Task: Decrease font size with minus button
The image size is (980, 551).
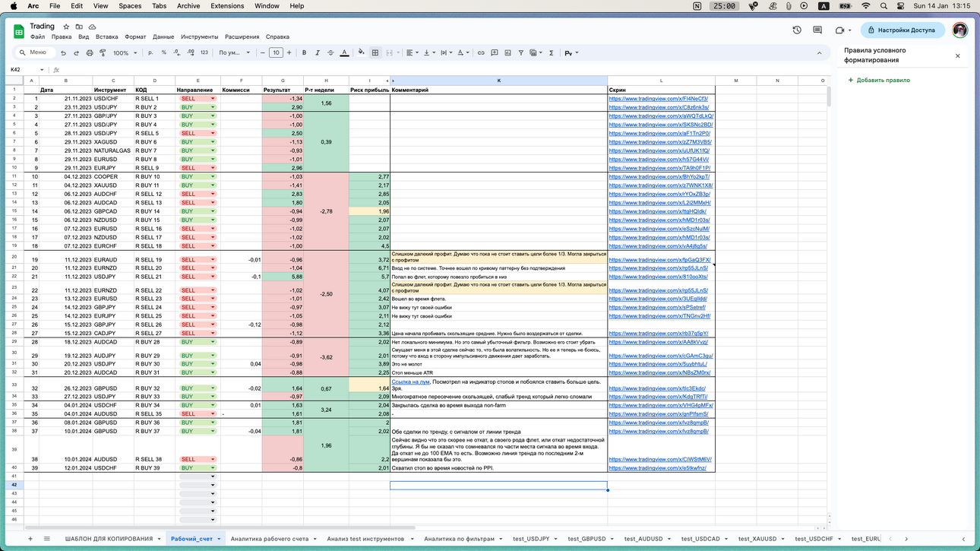Action: (x=263, y=53)
